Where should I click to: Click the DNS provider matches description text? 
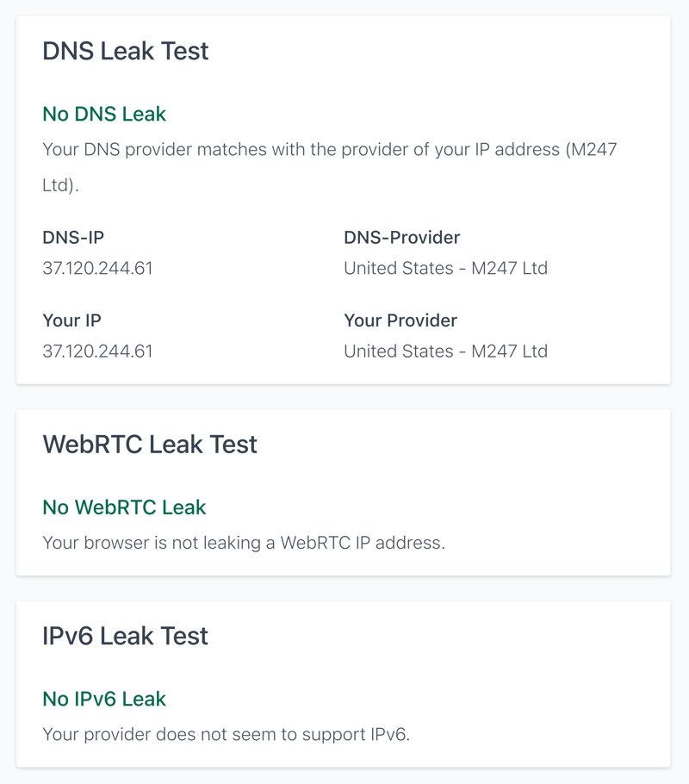pos(330,167)
